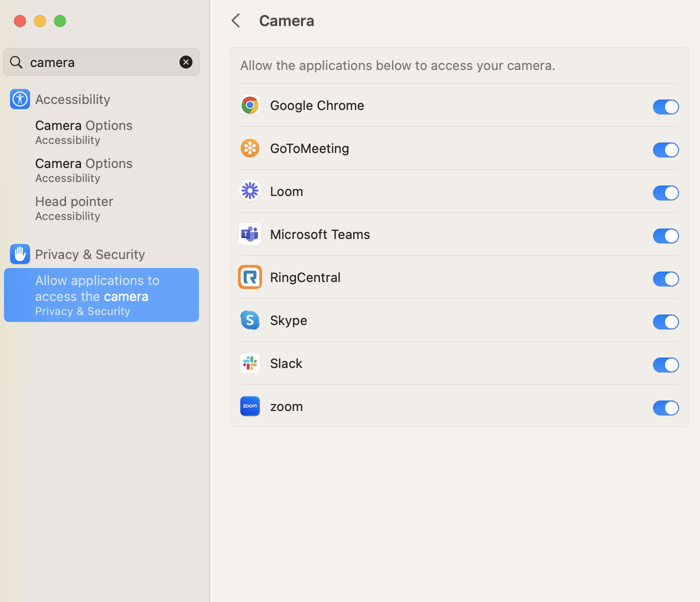This screenshot has width=700, height=602.
Task: Click the Slack app icon
Action: [x=250, y=363]
